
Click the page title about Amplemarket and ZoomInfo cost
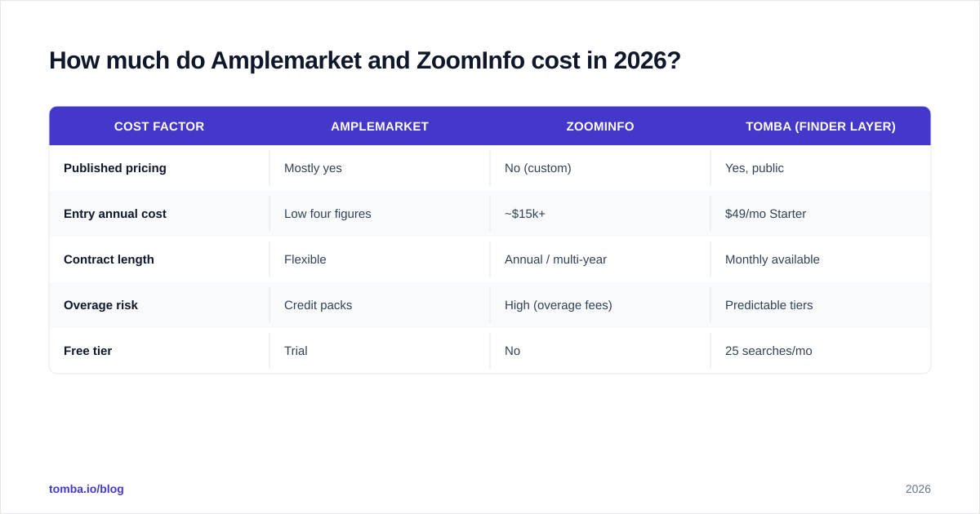(365, 60)
